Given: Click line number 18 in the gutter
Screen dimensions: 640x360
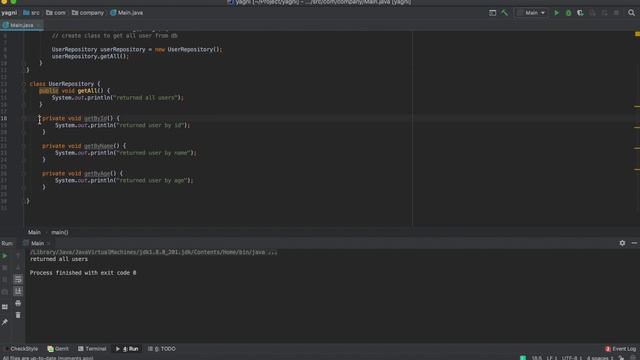Looking at the screenshot, I should 4,118.
